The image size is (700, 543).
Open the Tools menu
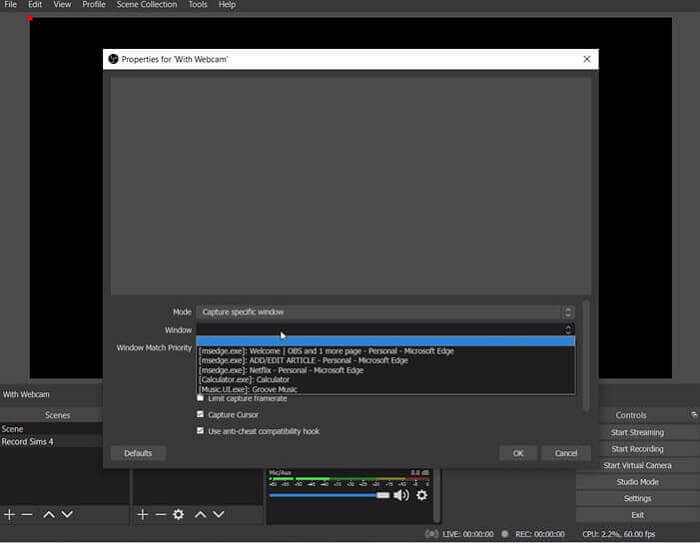pyautogui.click(x=198, y=5)
